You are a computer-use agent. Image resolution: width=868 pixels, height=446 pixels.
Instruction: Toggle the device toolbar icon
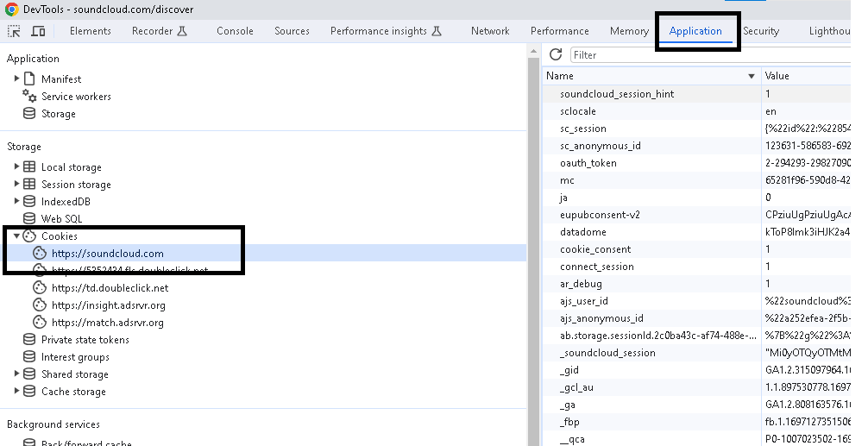[38, 31]
